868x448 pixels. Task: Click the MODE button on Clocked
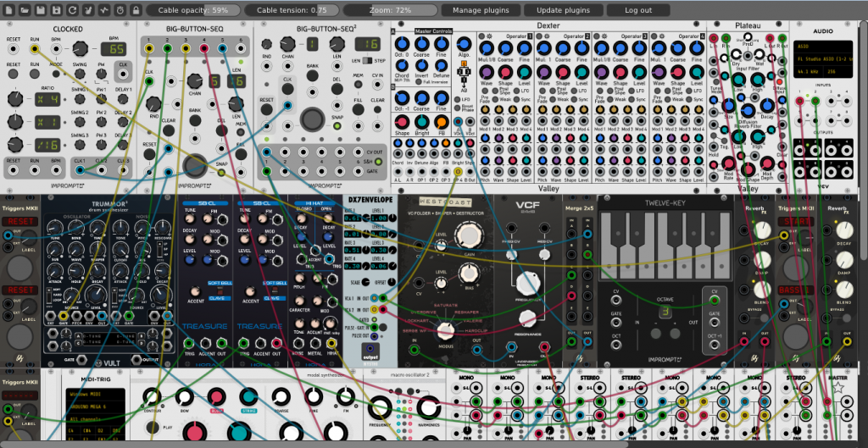56,75
